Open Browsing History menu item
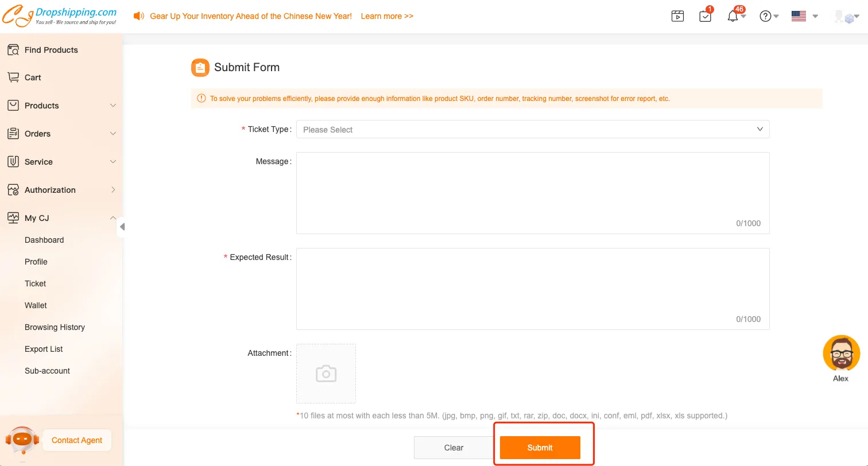The image size is (868, 466). 55,327
